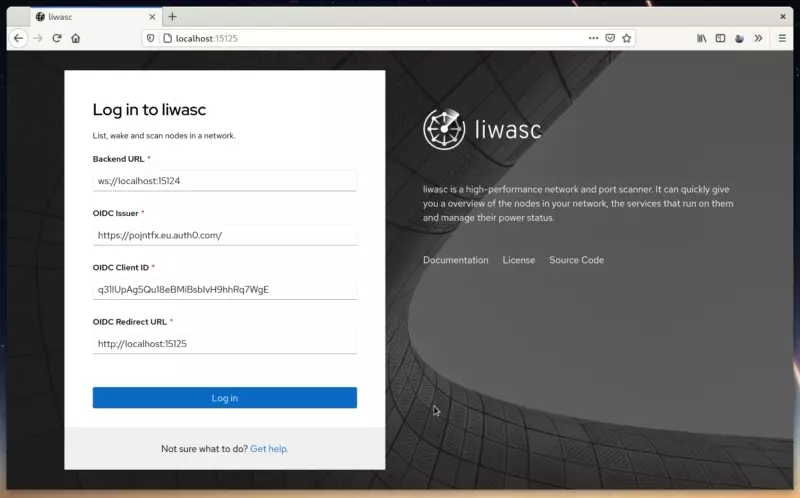Click the 'OIDC Redirect URL' label
Screen dimensions: 800x498
(130, 322)
